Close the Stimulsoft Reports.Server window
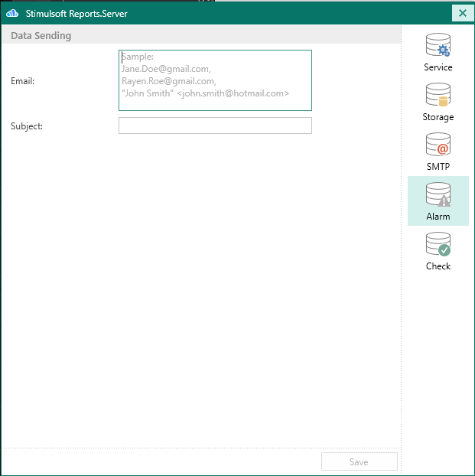Screen dimensions: 475x476 [x=463, y=13]
